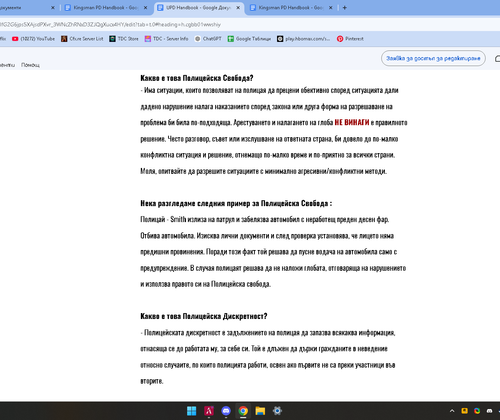Open the Windows Start menu
This screenshot has height=420, width=500.
point(192,411)
